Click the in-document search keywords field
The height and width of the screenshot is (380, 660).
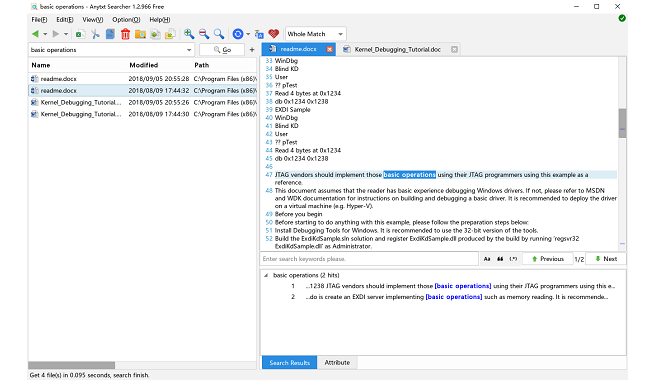369,259
